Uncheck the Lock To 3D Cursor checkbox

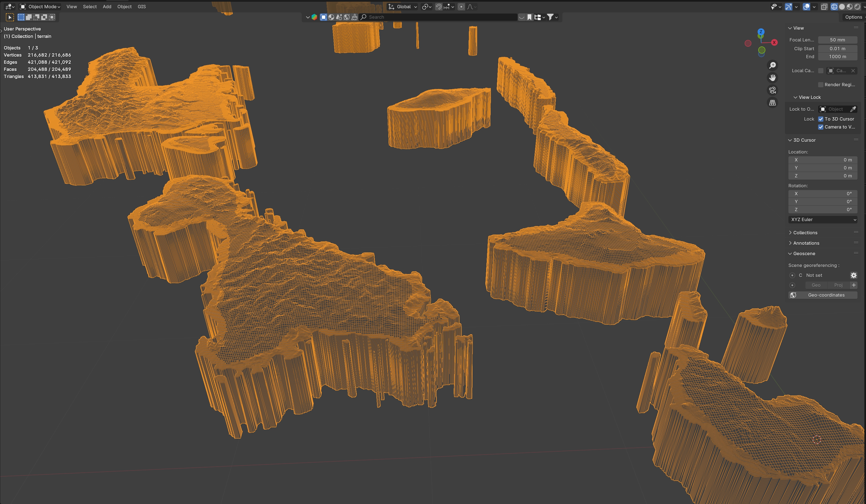[x=821, y=119]
